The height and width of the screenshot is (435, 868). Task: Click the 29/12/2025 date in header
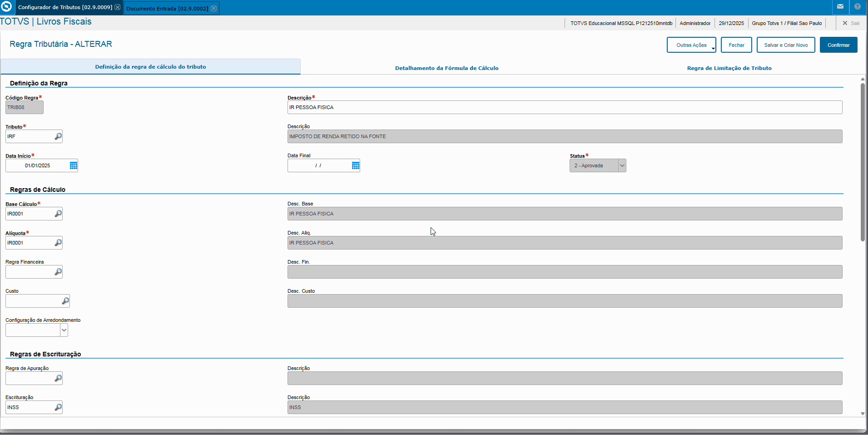pyautogui.click(x=731, y=23)
